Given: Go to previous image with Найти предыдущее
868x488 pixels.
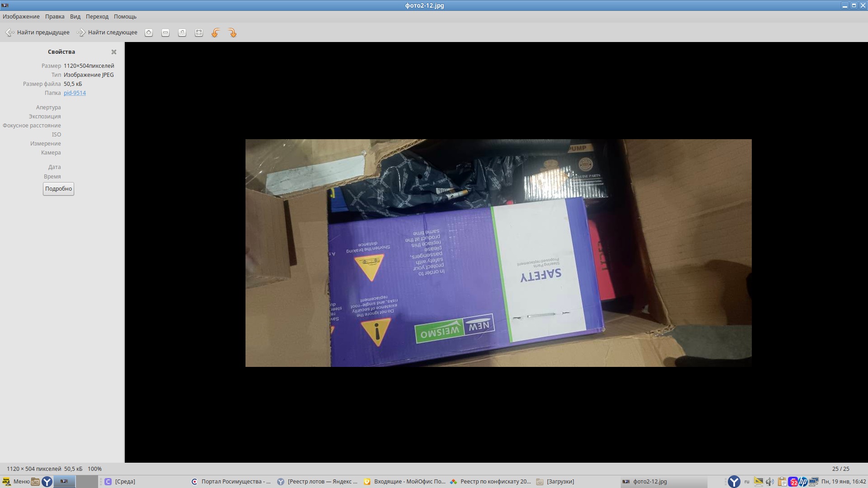Looking at the screenshot, I should pyautogui.click(x=38, y=33).
